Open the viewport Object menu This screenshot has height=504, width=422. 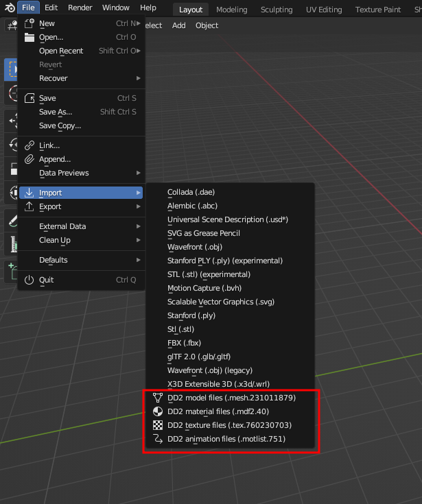[207, 25]
